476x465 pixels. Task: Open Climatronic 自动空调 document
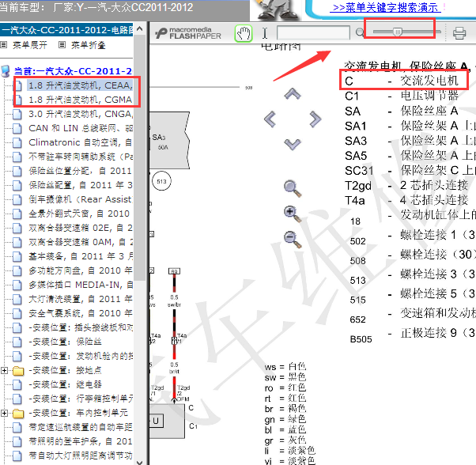click(x=81, y=142)
